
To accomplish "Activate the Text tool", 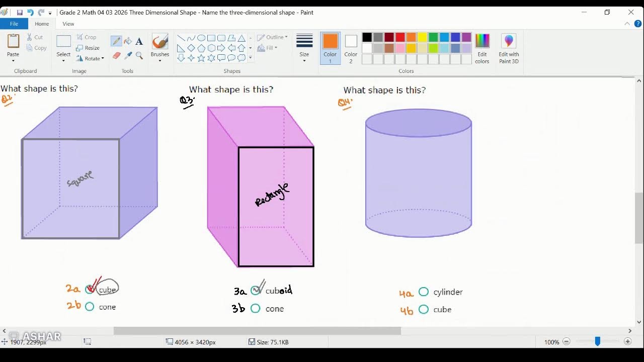I will (x=139, y=41).
